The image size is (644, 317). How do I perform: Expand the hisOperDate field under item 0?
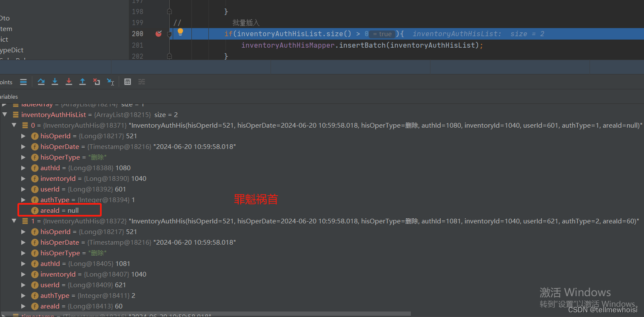[x=24, y=146]
